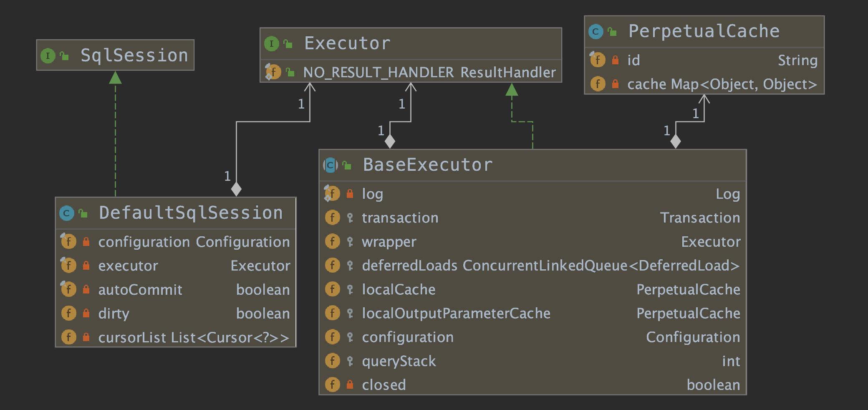The width and height of the screenshot is (868, 410).
Task: Click the lock icon beside closed field
Action: [x=350, y=385]
